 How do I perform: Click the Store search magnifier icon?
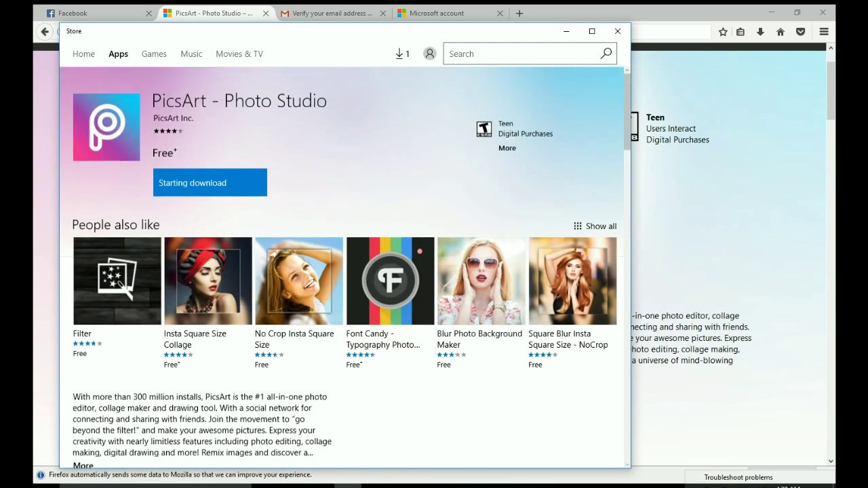tap(606, 54)
